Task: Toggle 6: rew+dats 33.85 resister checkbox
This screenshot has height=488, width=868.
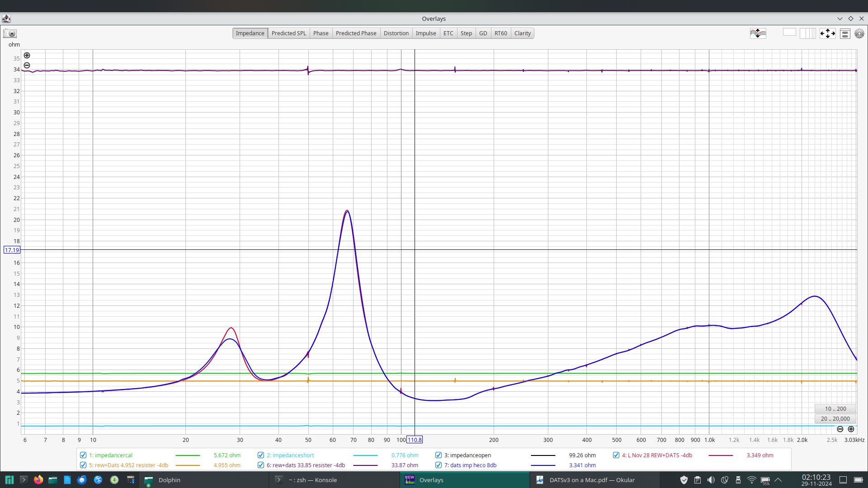Action: click(x=261, y=465)
